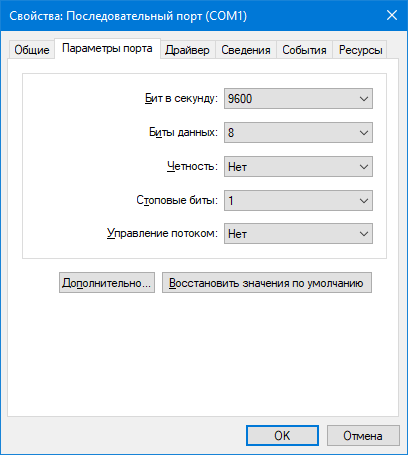Expand the Стоповые биты dropdown
This screenshot has height=457, width=408.
[298, 201]
